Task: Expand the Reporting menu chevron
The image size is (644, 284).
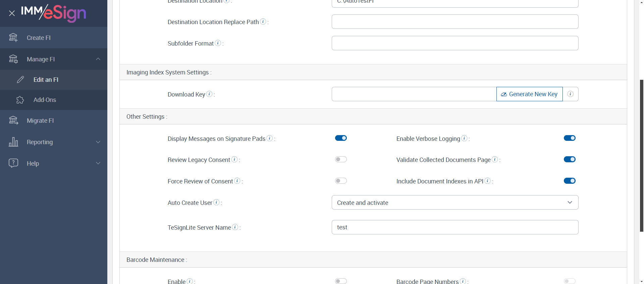Action: 98,142
